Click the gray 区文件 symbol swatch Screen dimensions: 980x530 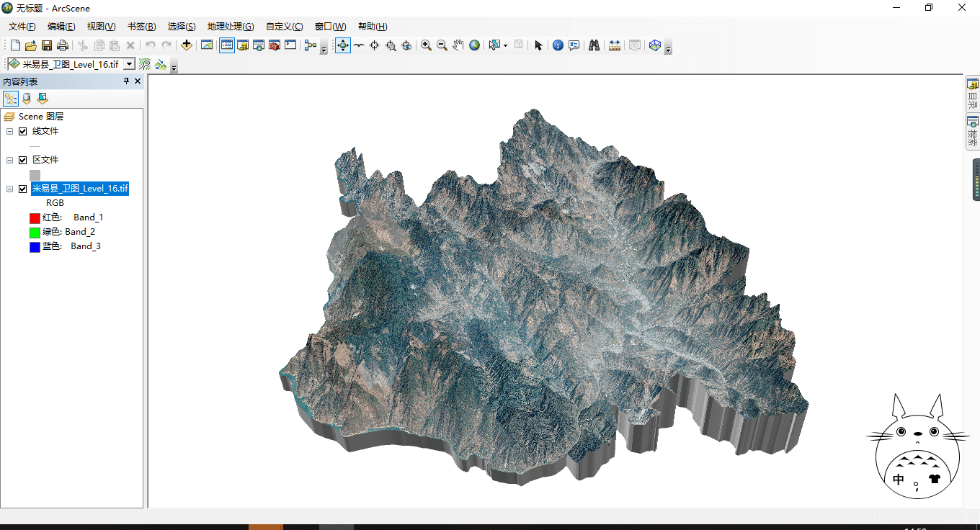pos(35,175)
